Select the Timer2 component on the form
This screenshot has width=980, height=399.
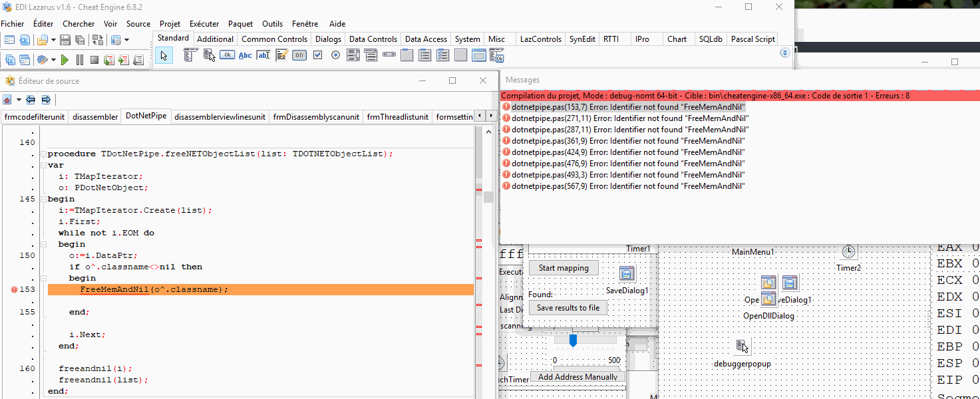click(848, 251)
